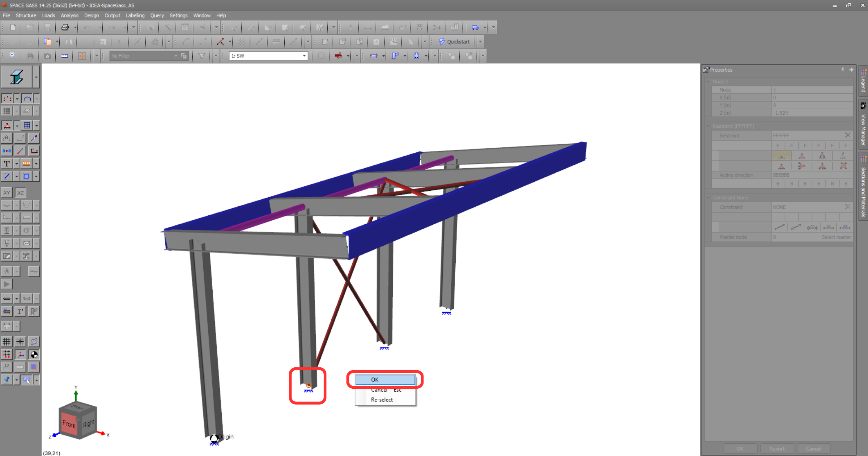Take a snapshot with the camera icon
Screen dimensions: 868x456
(x=47, y=56)
